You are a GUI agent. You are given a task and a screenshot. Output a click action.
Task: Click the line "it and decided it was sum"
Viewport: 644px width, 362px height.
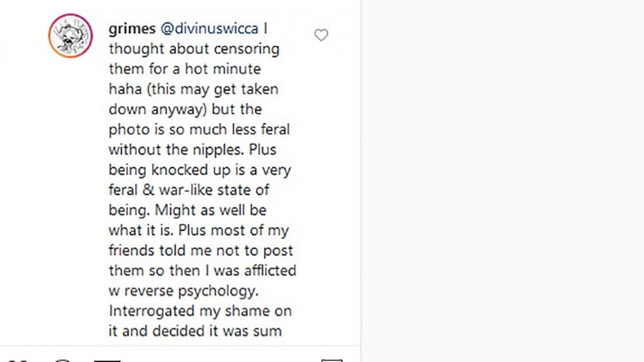pyautogui.click(x=195, y=331)
